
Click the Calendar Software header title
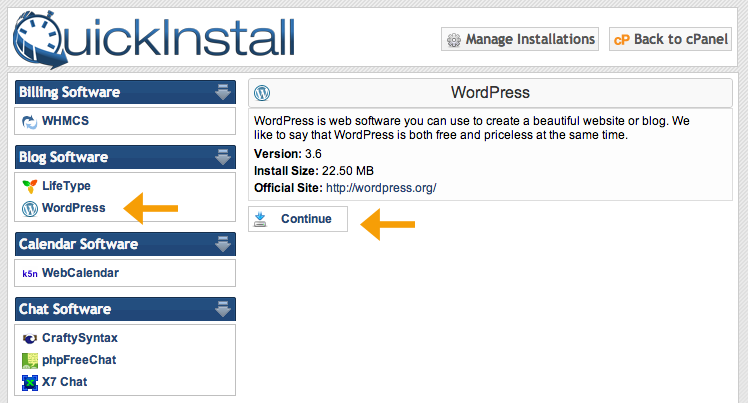(x=78, y=244)
